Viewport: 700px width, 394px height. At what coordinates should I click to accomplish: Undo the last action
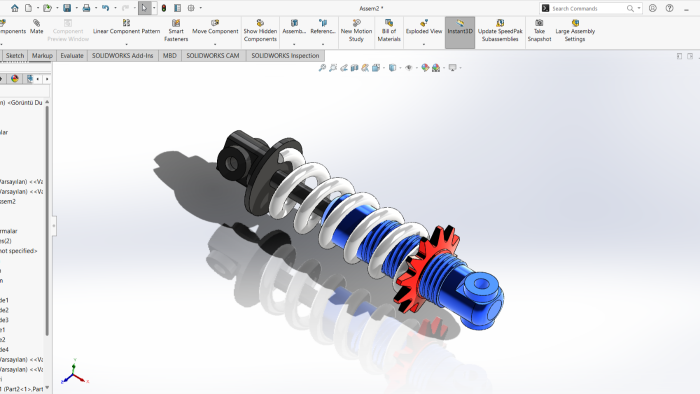[x=105, y=8]
